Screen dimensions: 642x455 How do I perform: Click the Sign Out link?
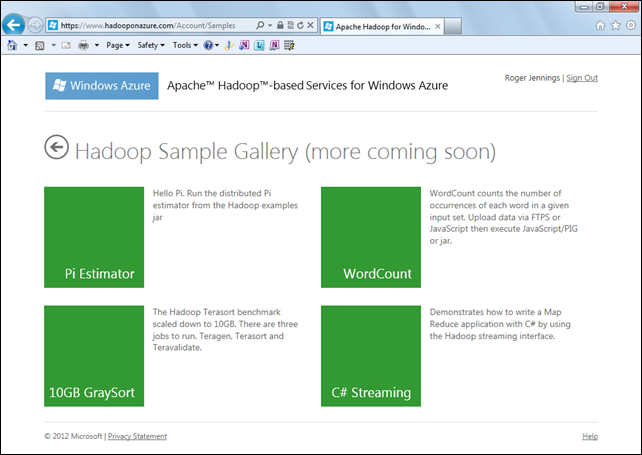click(x=582, y=78)
